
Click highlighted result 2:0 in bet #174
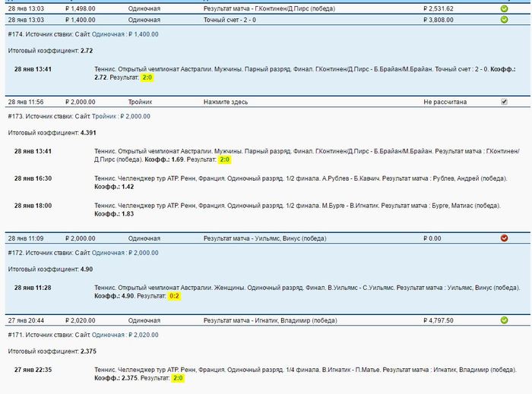tap(147, 77)
